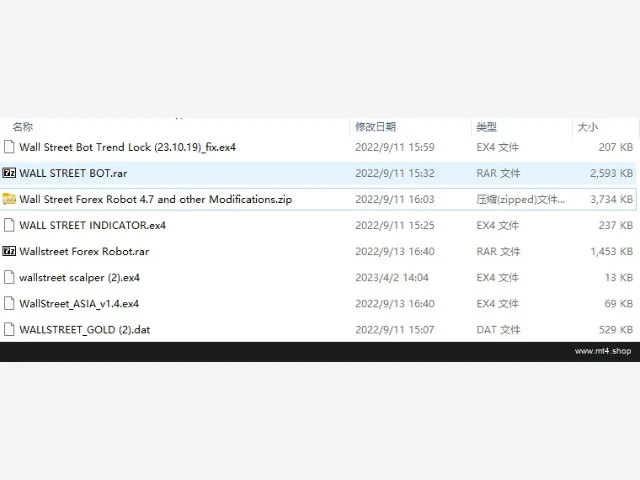Click the DAT 文件 type cell
Image resolution: width=640 pixels, height=480 pixels.
(x=498, y=330)
